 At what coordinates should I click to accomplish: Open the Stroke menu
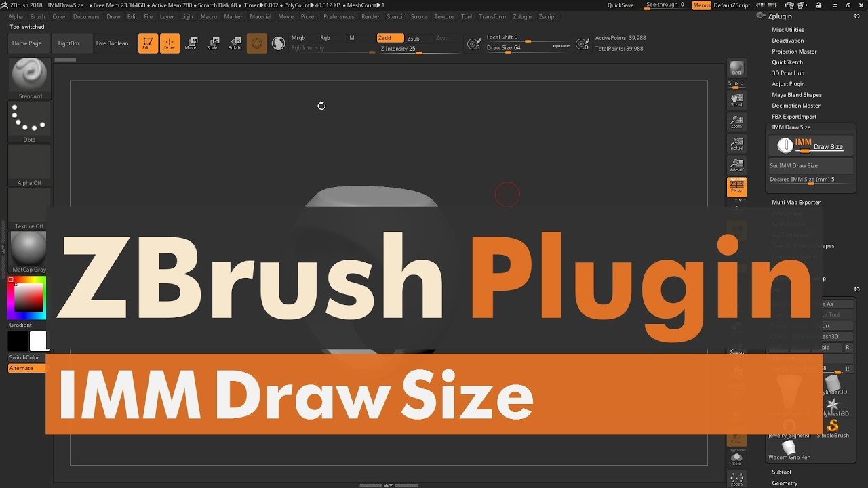[x=419, y=16]
